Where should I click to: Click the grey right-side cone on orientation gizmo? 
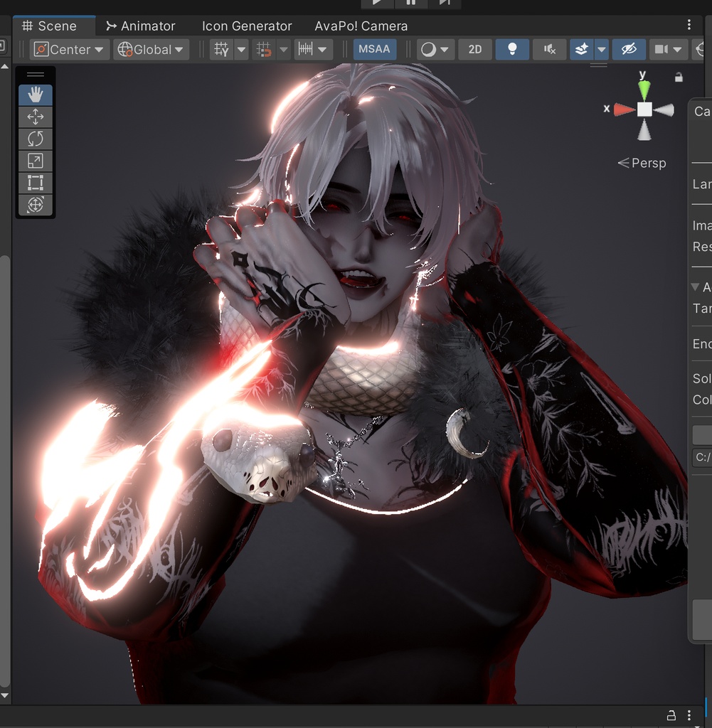(x=664, y=110)
